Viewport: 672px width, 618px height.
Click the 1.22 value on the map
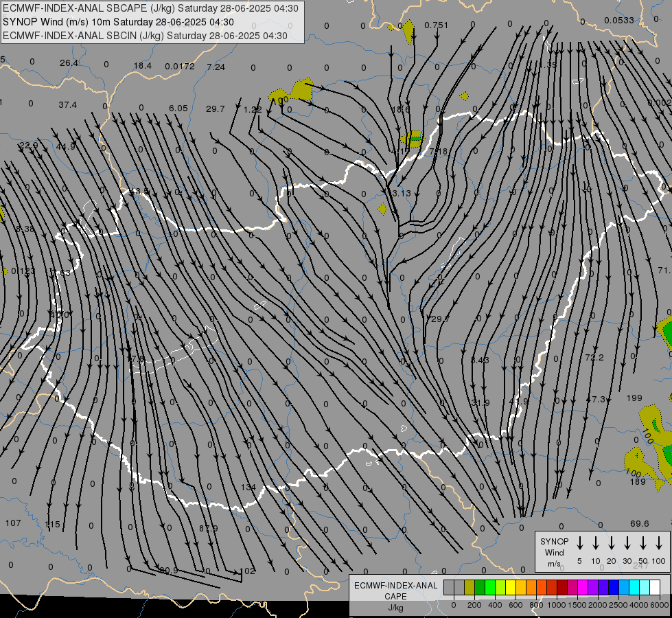tap(253, 110)
